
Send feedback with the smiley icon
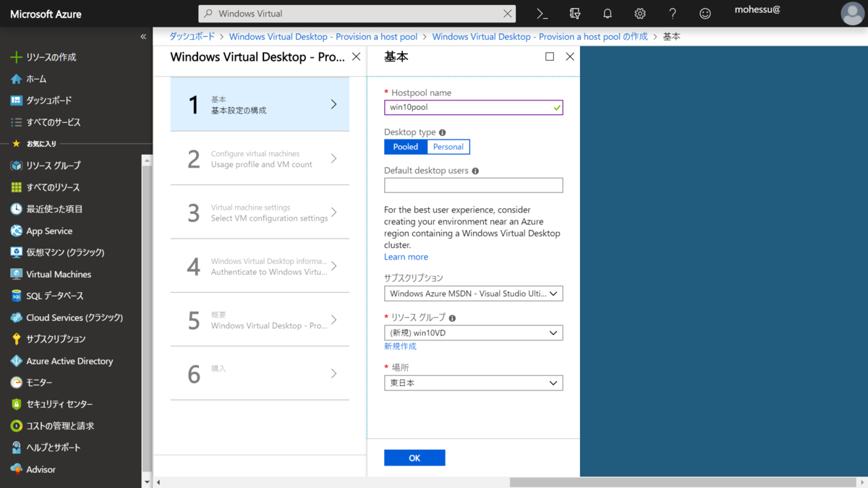tap(705, 14)
